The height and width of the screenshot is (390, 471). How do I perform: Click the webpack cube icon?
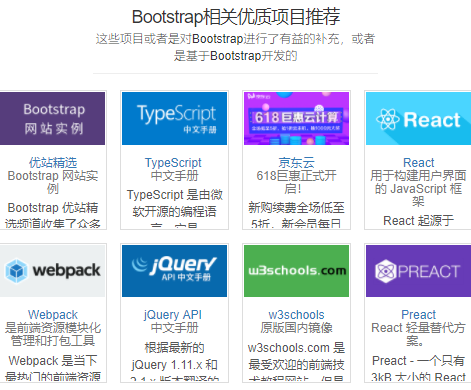coord(16,271)
